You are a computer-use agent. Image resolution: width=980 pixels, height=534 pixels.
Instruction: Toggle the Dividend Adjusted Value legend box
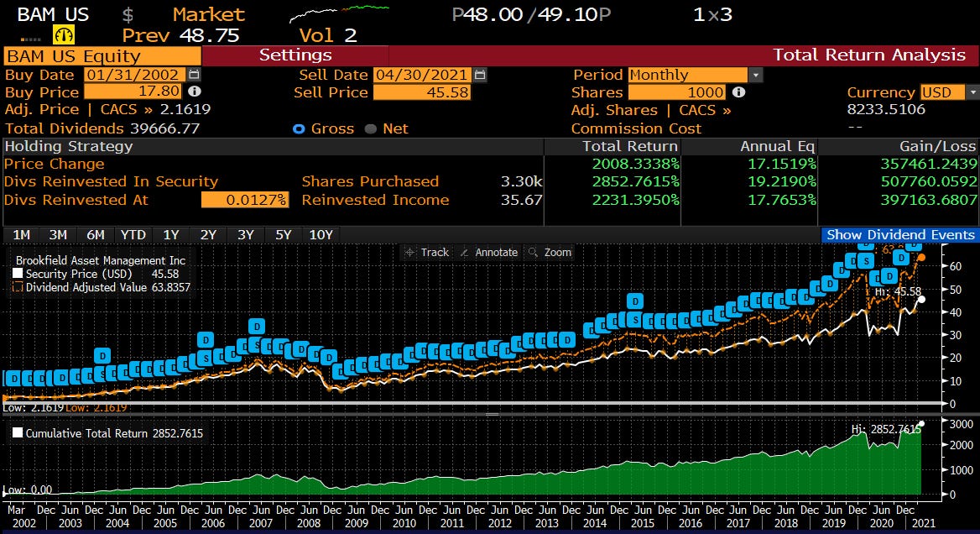[18, 287]
